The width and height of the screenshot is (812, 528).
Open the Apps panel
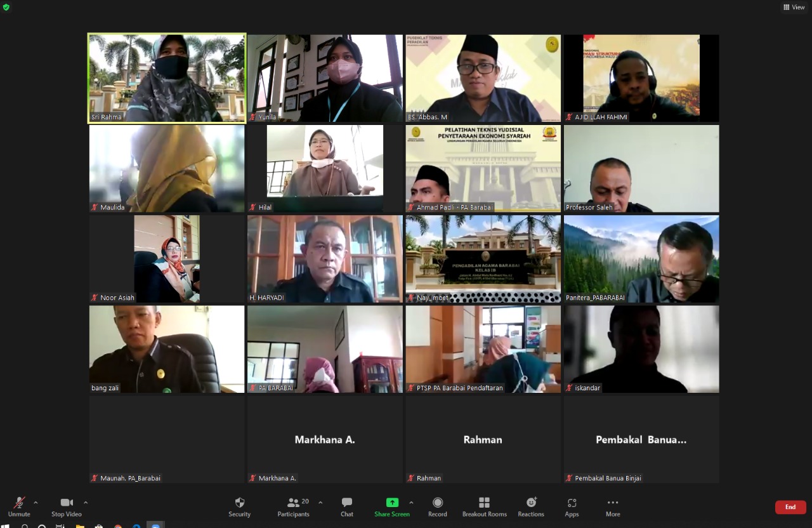pyautogui.click(x=572, y=506)
